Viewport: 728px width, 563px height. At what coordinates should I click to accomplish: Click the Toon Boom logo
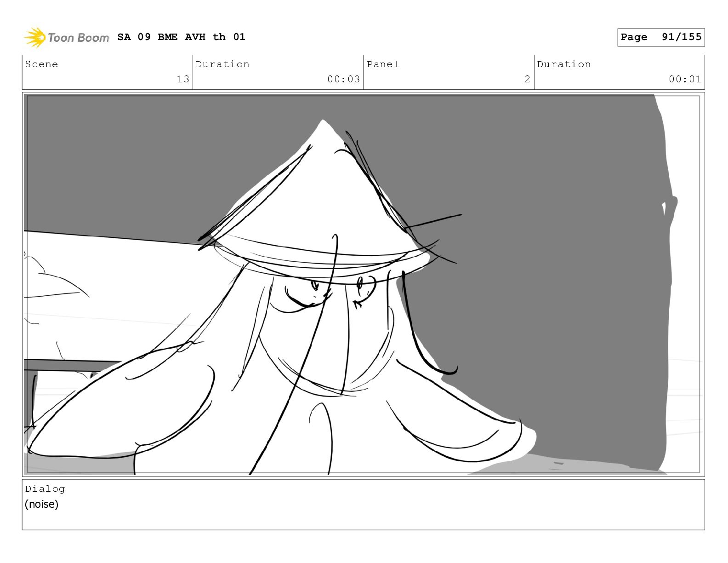coord(67,37)
